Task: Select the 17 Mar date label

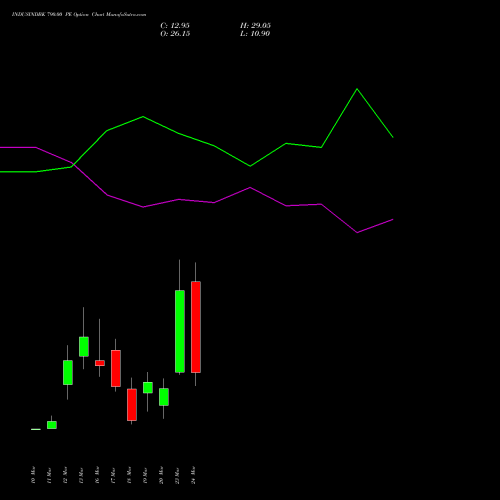Action: click(x=113, y=475)
